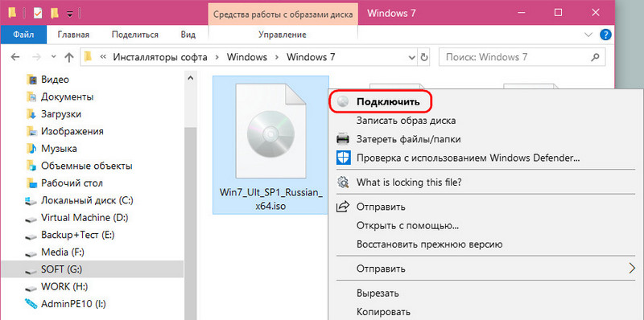Click the gear magnifier icon beside What is locking
This screenshot has width=644, height=320.
pyautogui.click(x=343, y=182)
